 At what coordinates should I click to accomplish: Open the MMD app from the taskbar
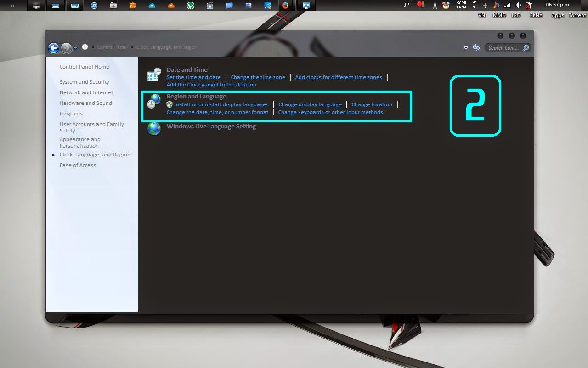click(x=499, y=15)
